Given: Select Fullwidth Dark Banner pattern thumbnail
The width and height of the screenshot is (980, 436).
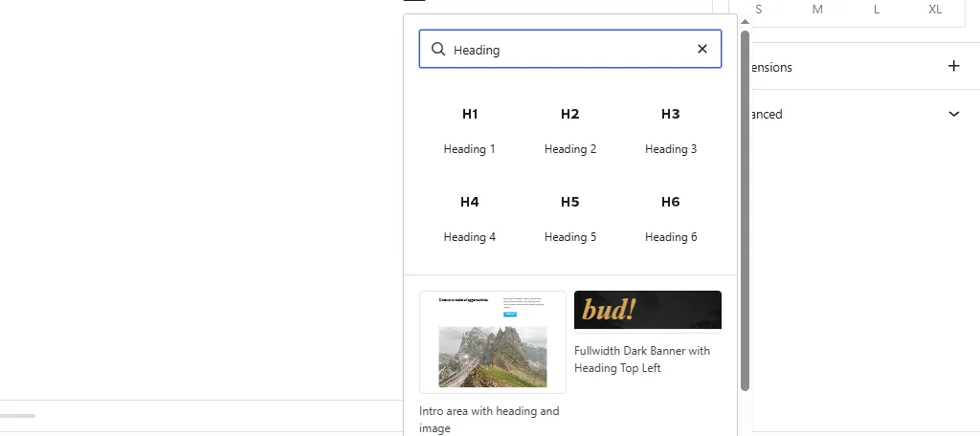Looking at the screenshot, I should click(648, 311).
